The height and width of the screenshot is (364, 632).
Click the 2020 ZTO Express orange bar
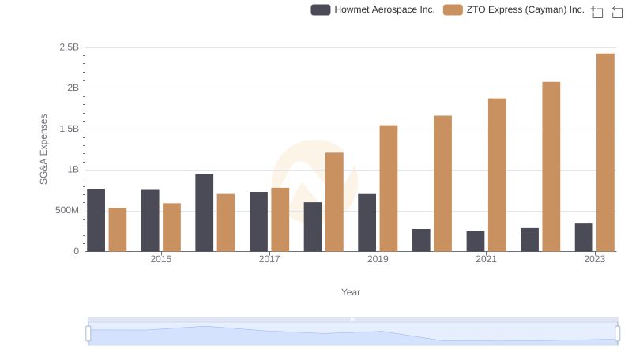(442, 184)
